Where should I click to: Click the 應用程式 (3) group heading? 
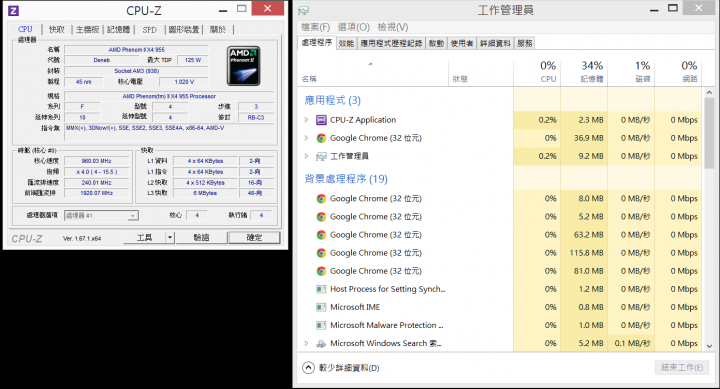tap(332, 100)
